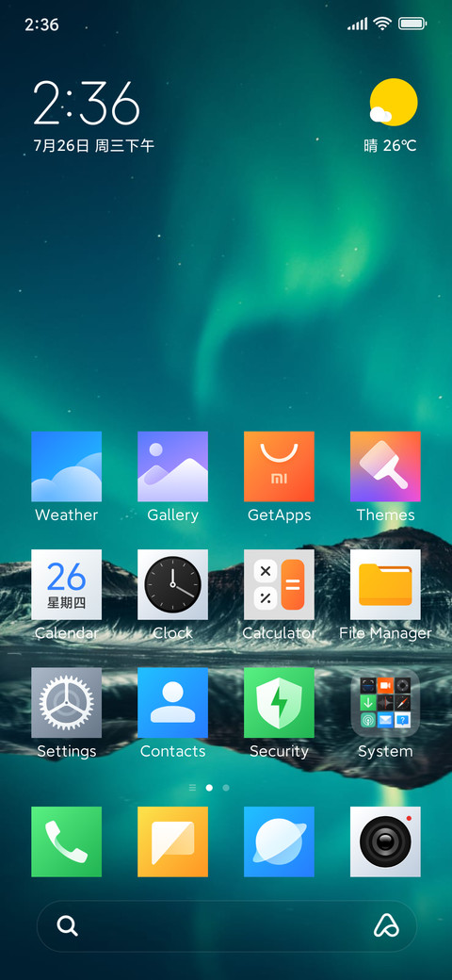Screen dimensions: 452x980
Task: Open the sunny weather widget icon
Action: click(x=393, y=102)
